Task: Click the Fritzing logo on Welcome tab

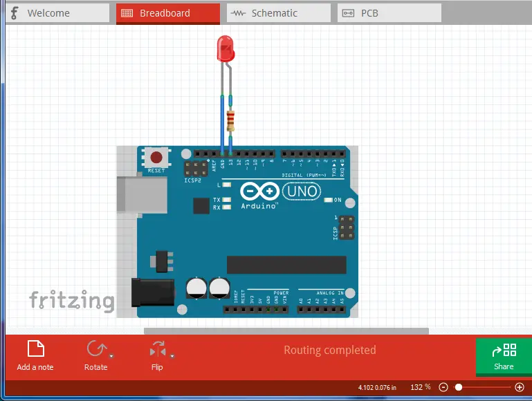Action: [x=15, y=13]
